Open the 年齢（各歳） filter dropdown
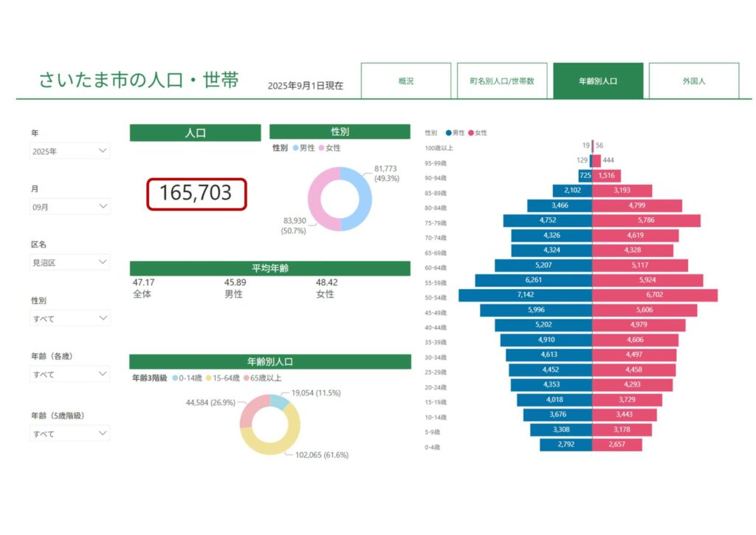This screenshot has width=756, height=535. pyautogui.click(x=70, y=375)
